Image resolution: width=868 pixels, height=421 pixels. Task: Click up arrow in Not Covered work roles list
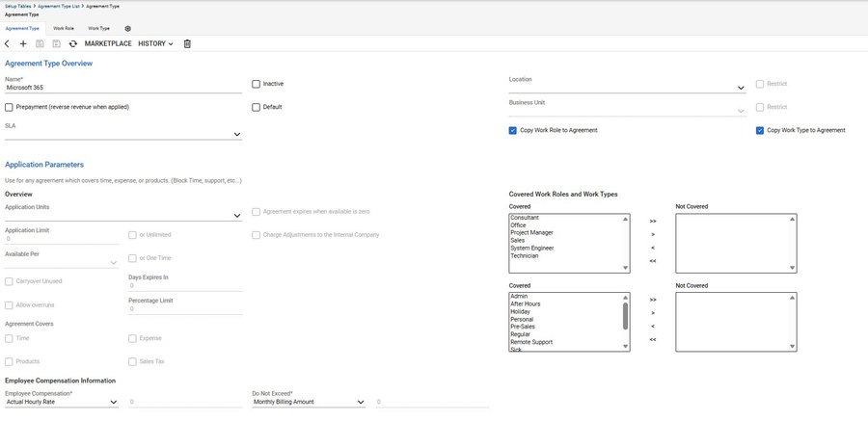(x=792, y=219)
